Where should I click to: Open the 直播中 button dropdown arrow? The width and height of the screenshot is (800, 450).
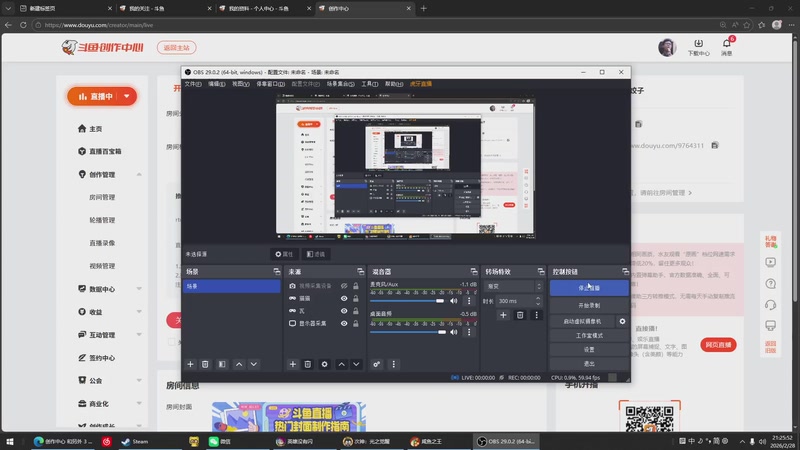[x=127, y=96]
